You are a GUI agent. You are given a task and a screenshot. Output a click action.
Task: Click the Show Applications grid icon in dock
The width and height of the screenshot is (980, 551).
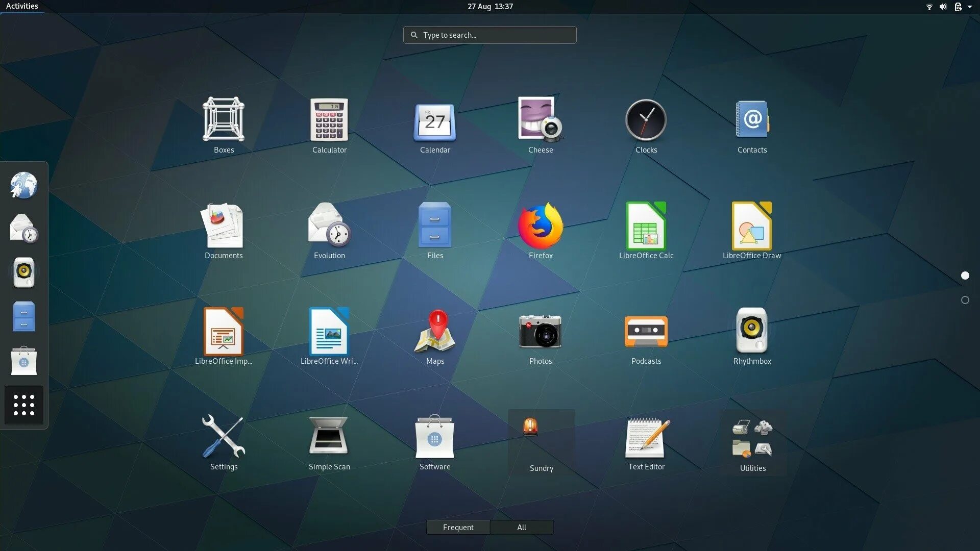coord(23,405)
